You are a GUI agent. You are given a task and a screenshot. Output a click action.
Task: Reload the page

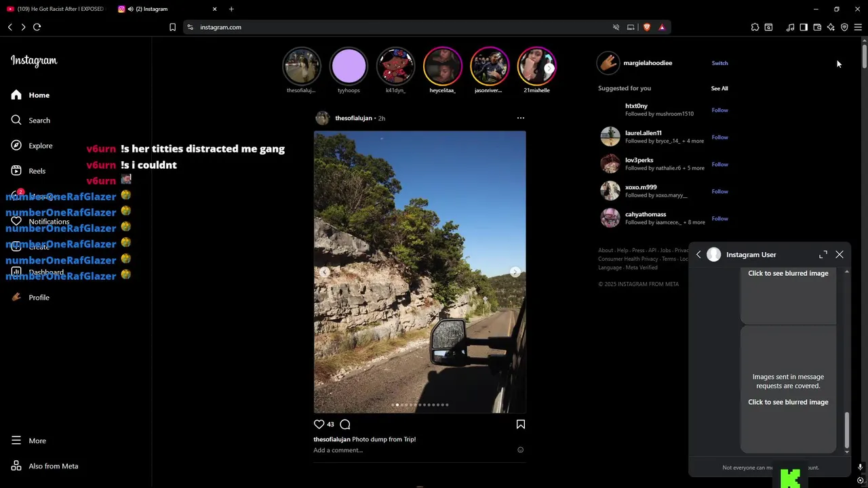click(x=37, y=27)
